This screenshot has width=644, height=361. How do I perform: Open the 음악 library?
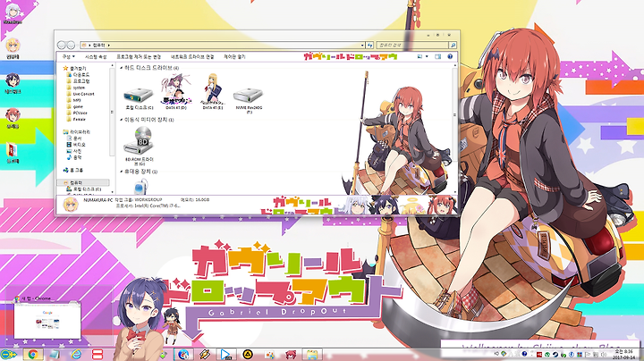click(74, 157)
